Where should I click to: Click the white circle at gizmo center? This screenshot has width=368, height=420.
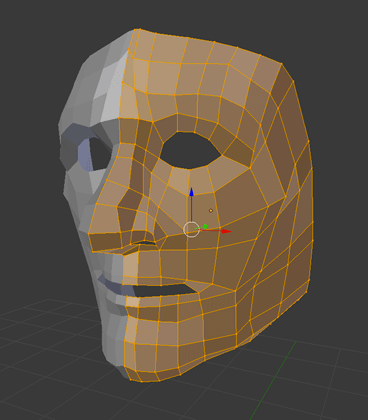[x=192, y=229]
